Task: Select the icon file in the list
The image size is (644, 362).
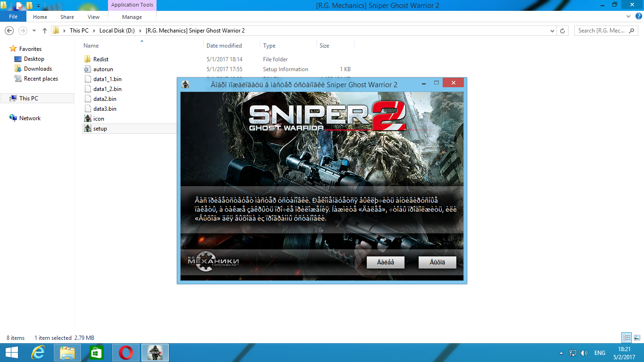Action: (x=99, y=119)
